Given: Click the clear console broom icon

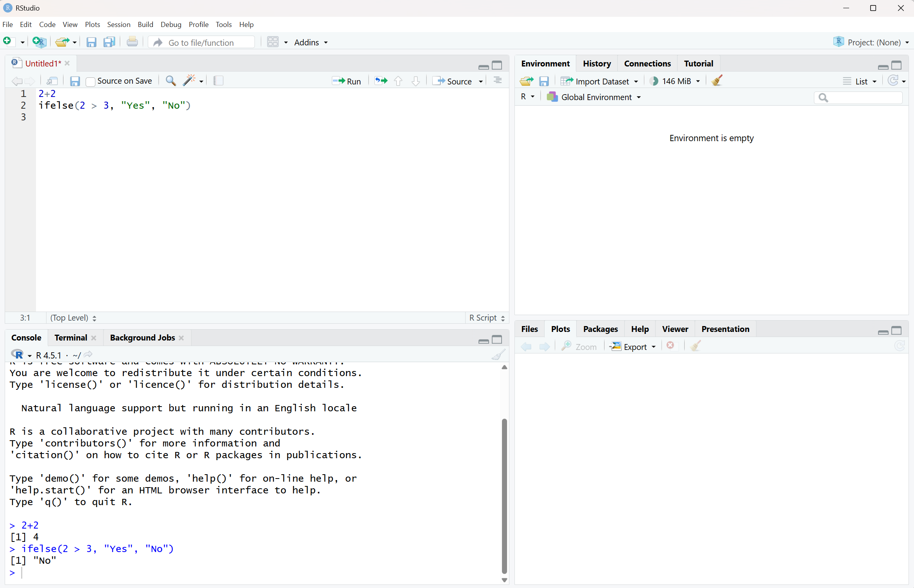Looking at the screenshot, I should click(x=498, y=355).
